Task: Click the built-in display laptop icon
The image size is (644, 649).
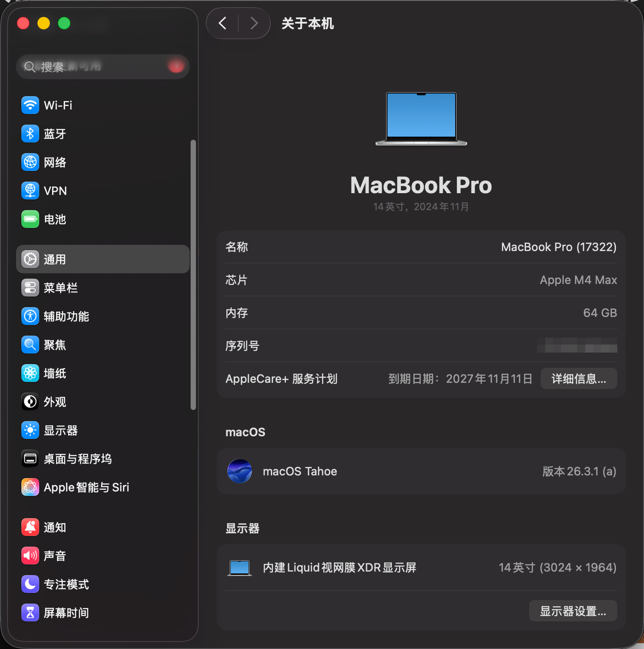Action: tap(240, 568)
